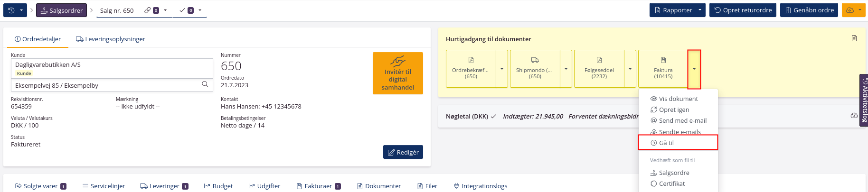Open the Dokumenter tab
Image resolution: width=868 pixels, height=192 pixels.
tap(379, 186)
